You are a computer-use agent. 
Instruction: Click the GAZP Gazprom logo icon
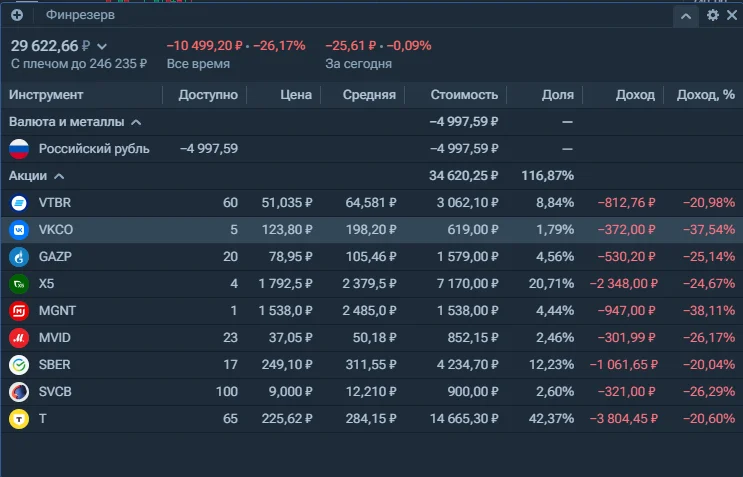[x=19, y=257]
